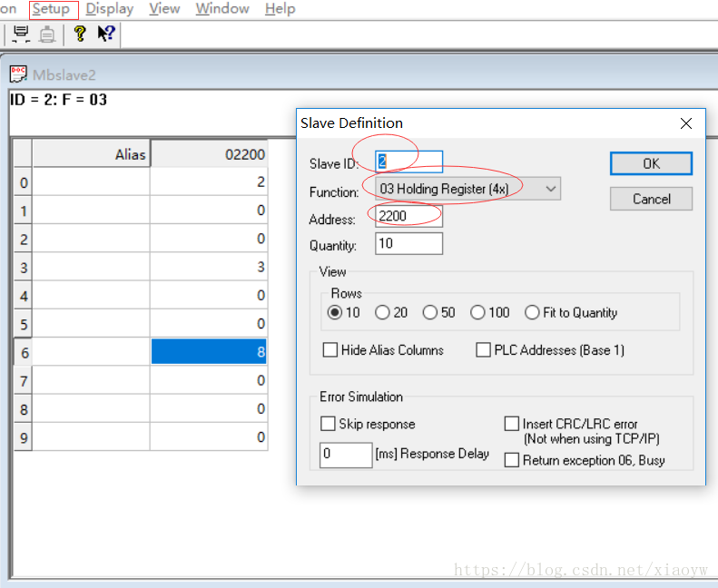Click row 1 value cell
This screenshot has width=718, height=588.
[x=209, y=210]
